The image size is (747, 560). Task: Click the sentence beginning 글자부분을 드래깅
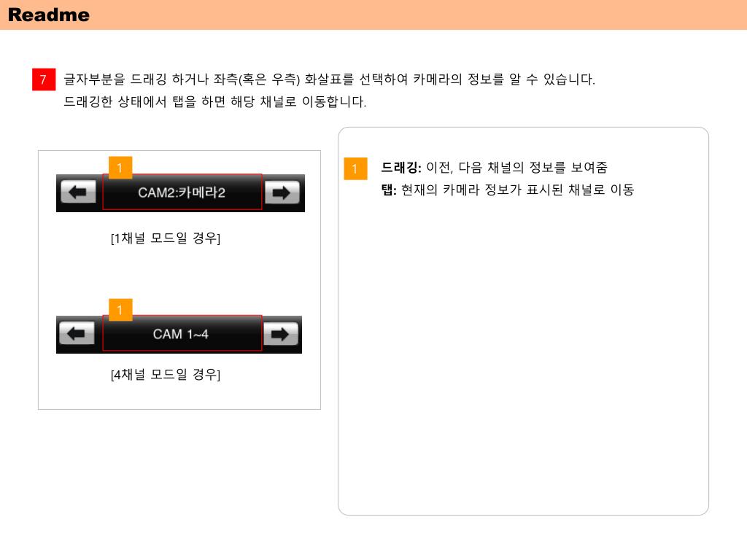tap(329, 79)
